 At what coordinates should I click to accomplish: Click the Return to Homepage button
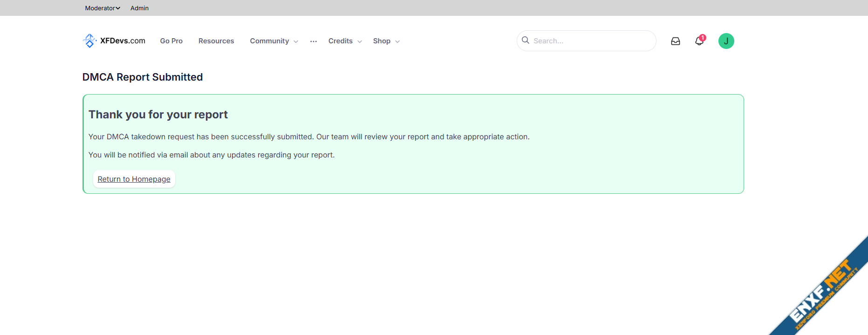(134, 179)
